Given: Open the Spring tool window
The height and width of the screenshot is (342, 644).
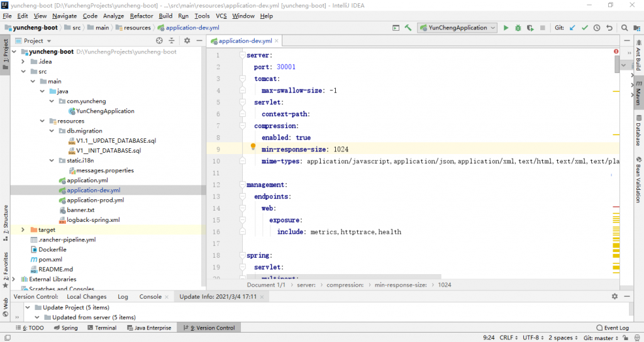Looking at the screenshot, I should pos(65,328).
